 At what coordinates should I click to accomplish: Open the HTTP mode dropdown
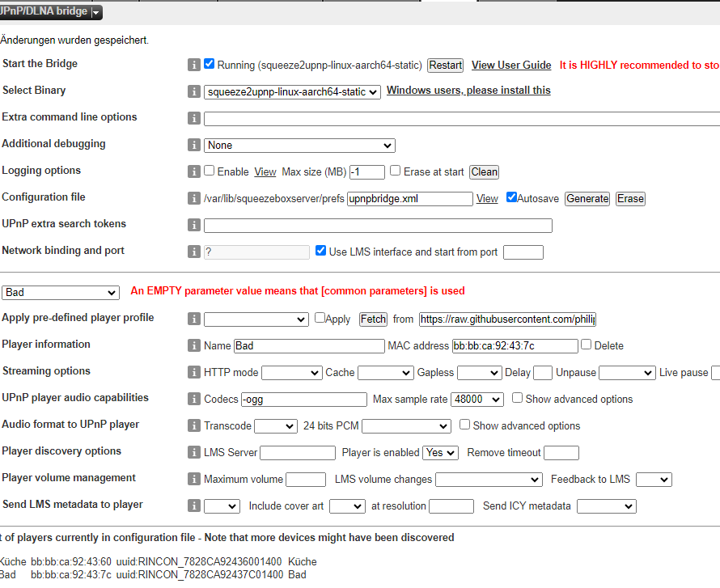coord(291,373)
